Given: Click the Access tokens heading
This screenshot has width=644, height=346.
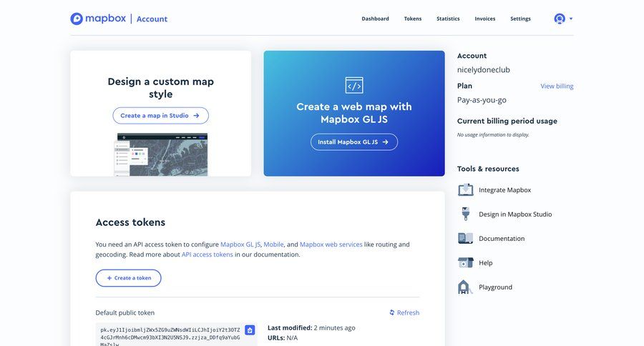Looking at the screenshot, I should 130,222.
